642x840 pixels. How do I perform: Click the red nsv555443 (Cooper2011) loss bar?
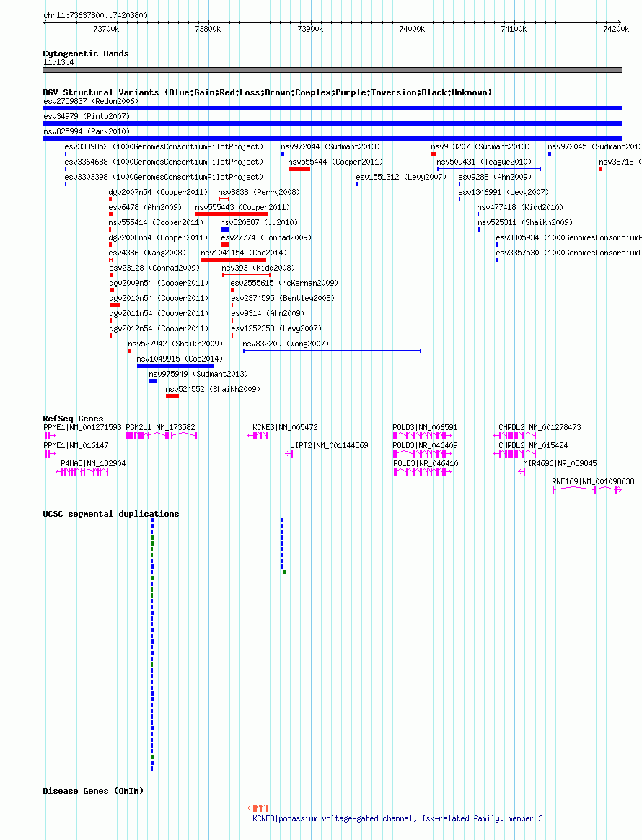coord(232,214)
